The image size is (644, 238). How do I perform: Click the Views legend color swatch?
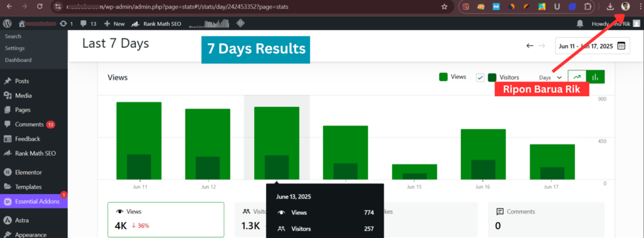[443, 77]
